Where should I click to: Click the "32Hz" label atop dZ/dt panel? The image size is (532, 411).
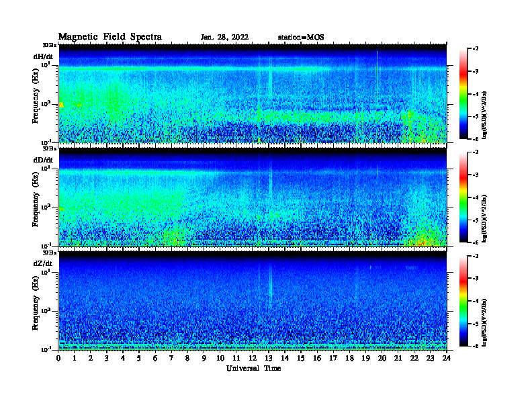pyautogui.click(x=50, y=253)
